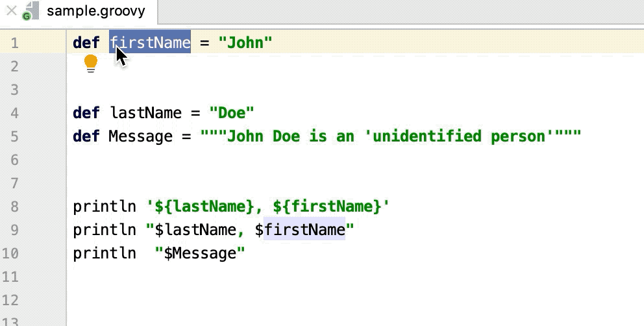This screenshot has height=326, width=644.
Task: Click the selected firstName variable on line 1
Action: (x=150, y=43)
